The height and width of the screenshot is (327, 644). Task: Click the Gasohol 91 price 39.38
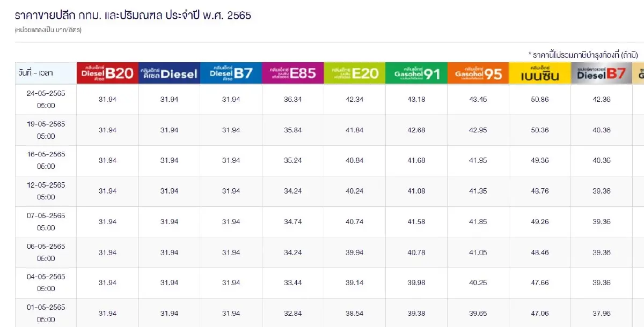coord(416,314)
